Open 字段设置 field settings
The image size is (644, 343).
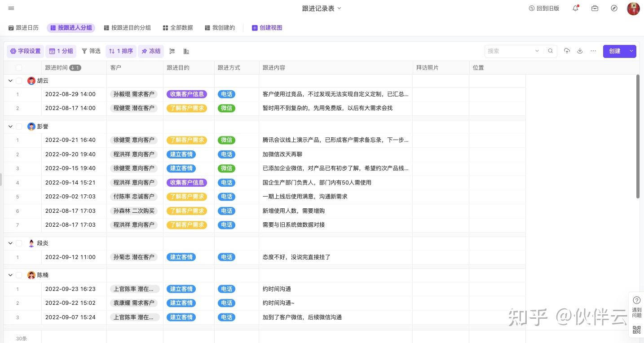(x=26, y=51)
